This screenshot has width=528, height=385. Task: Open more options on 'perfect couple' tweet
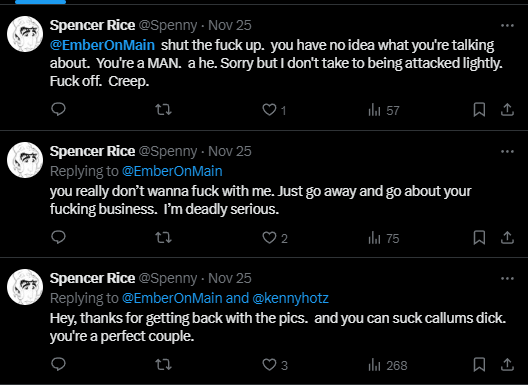coord(507,278)
